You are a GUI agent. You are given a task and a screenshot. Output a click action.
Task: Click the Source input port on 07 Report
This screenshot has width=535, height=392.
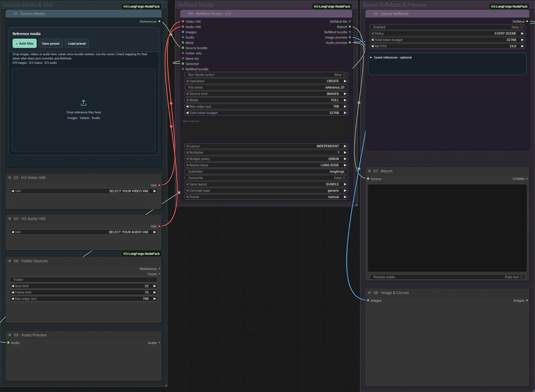368,179
